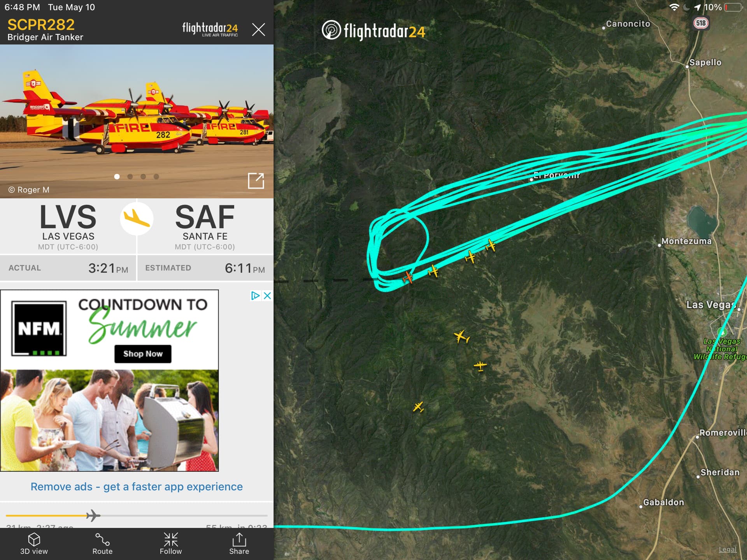Open the Legal link on map
747x560 pixels.
coord(728,549)
